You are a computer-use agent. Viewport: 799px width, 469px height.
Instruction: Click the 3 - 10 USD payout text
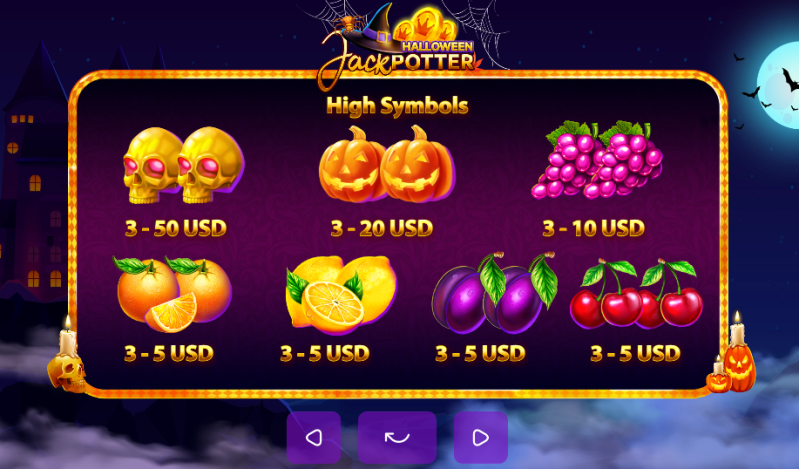pyautogui.click(x=594, y=228)
